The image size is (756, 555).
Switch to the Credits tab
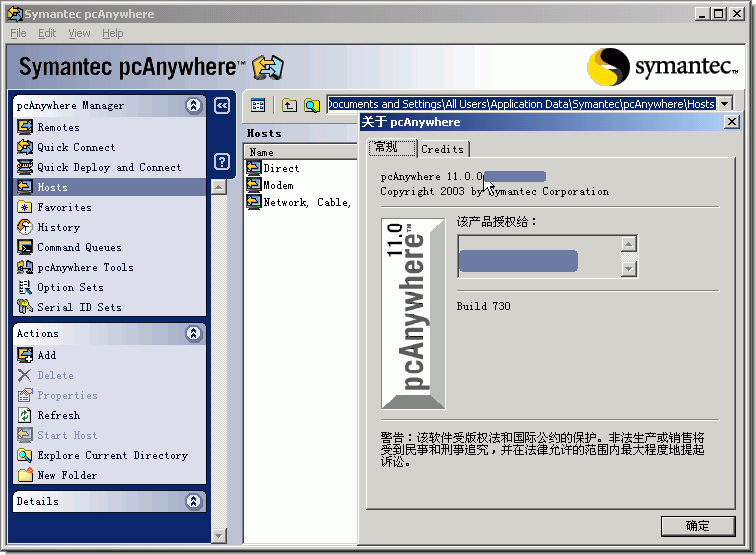[442, 149]
